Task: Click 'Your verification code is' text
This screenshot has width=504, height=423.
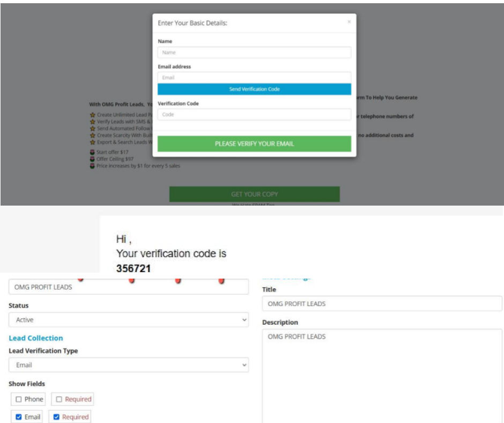Action: click(x=172, y=254)
